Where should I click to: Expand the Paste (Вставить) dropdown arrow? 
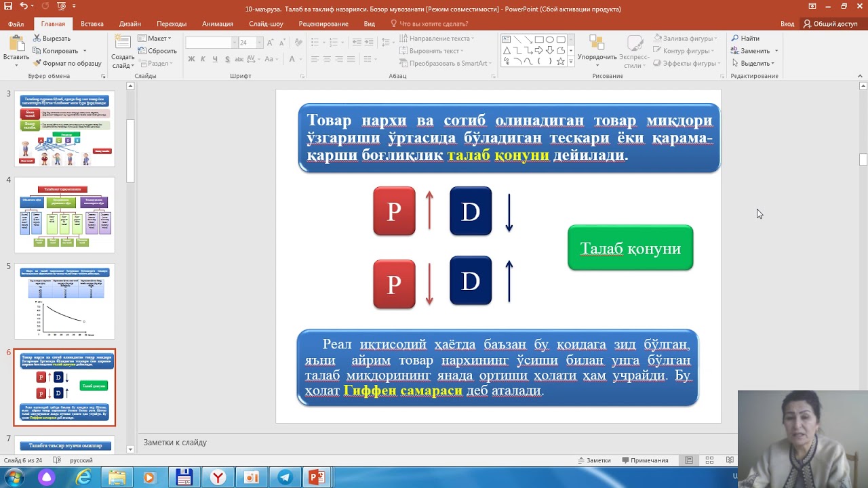(16, 66)
